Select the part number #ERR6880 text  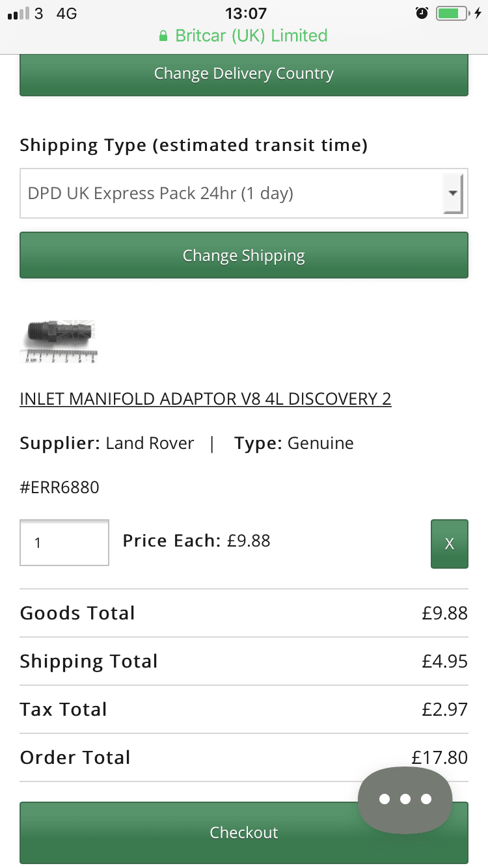(60, 487)
